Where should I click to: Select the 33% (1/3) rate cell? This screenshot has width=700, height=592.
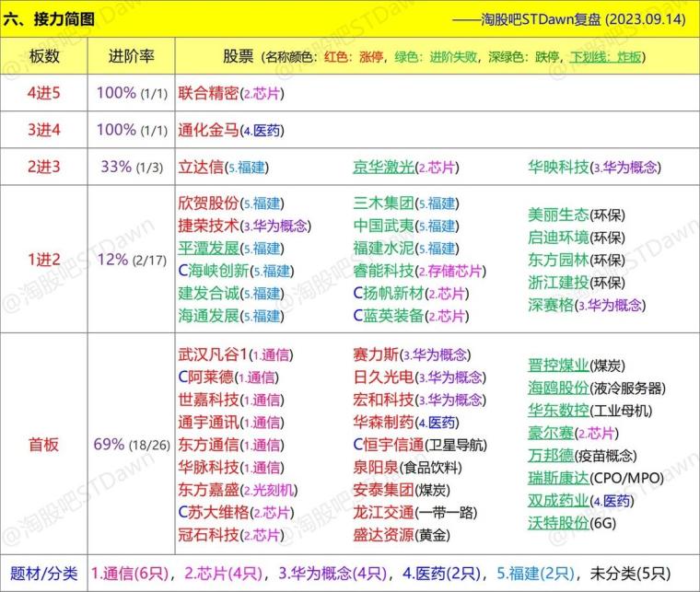(x=132, y=168)
